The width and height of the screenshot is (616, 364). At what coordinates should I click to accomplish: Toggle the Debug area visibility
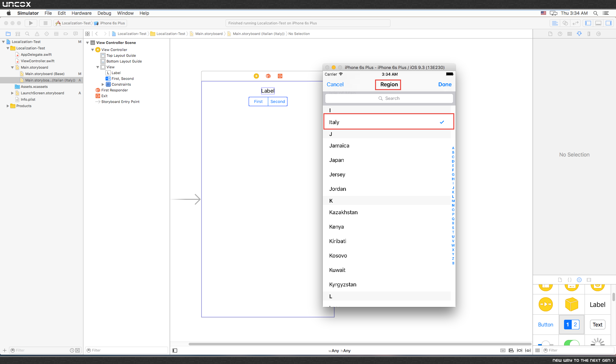pyautogui.click(x=598, y=23)
